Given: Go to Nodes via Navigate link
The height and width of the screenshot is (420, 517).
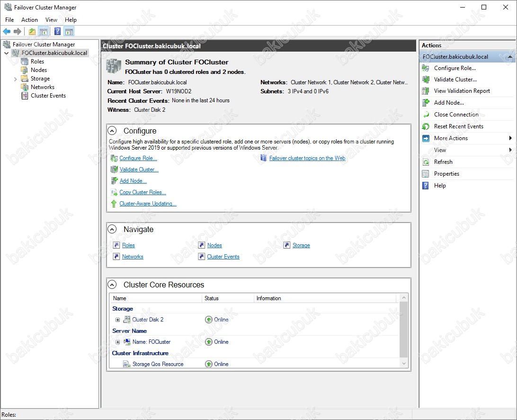Looking at the screenshot, I should tap(214, 245).
